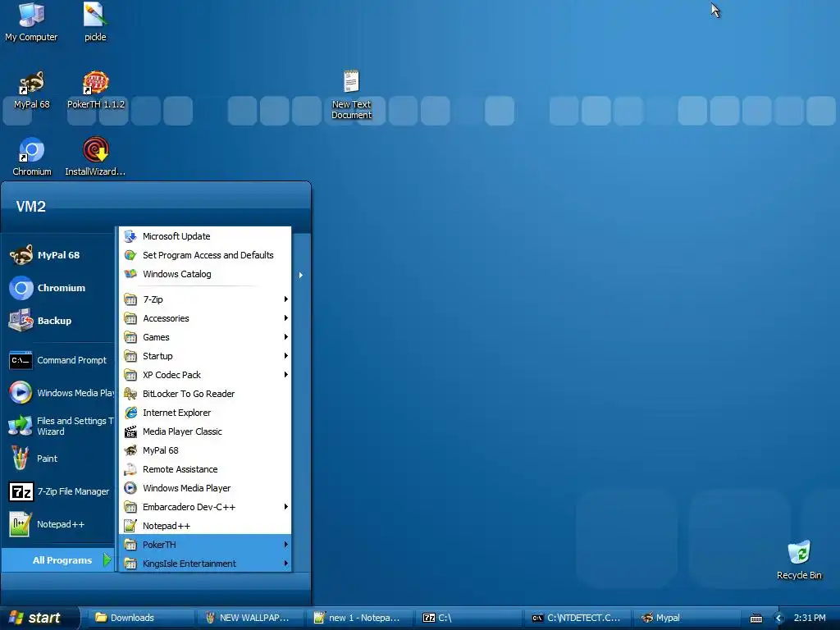
Task: Launch PokerTH 1.1.2 desktop shortcut
Action: [96, 89]
